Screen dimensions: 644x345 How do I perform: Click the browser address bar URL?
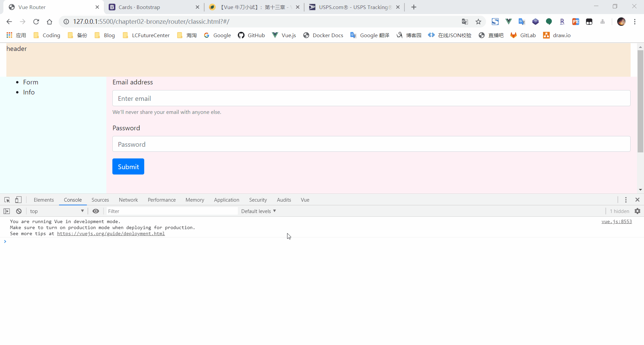click(151, 22)
